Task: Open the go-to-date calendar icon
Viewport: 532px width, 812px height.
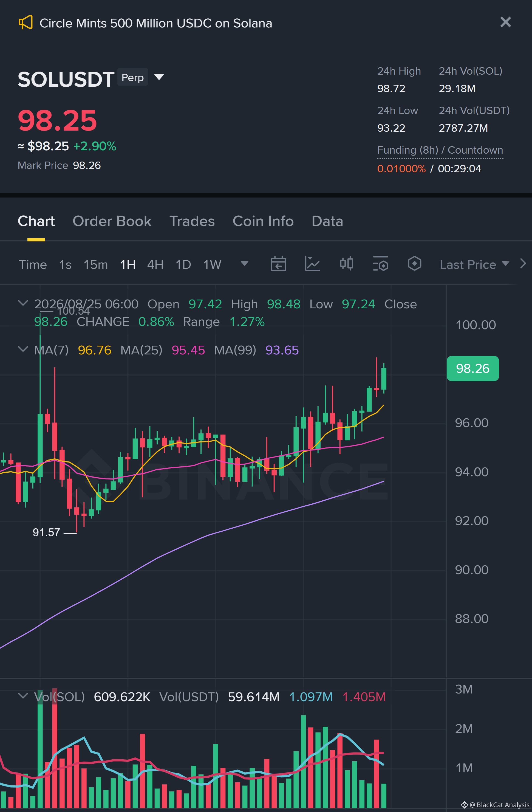Action: pos(278,264)
